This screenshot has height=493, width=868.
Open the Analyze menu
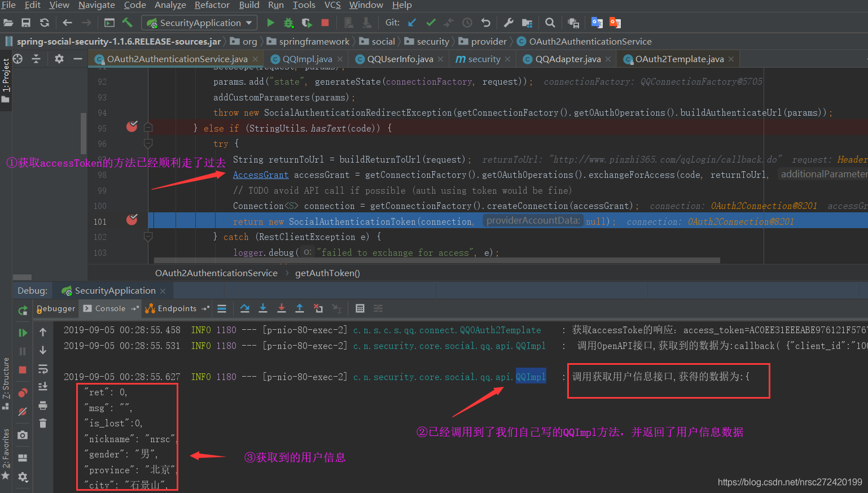coord(170,5)
